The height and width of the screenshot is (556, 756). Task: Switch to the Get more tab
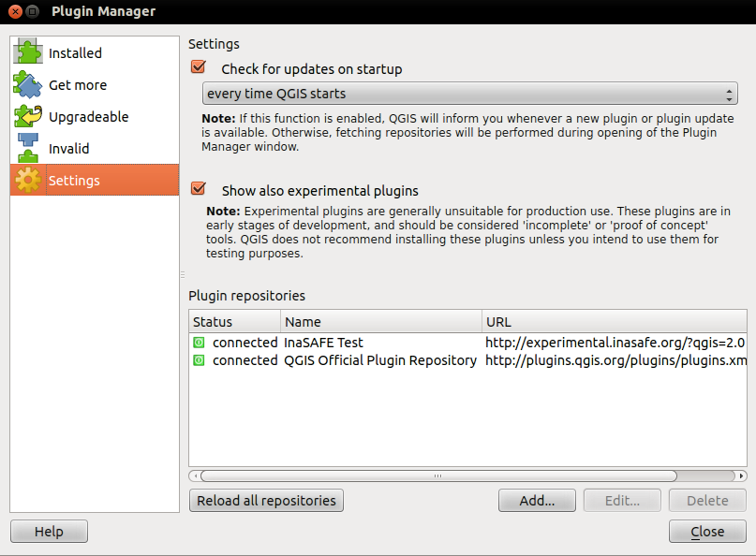click(x=95, y=84)
